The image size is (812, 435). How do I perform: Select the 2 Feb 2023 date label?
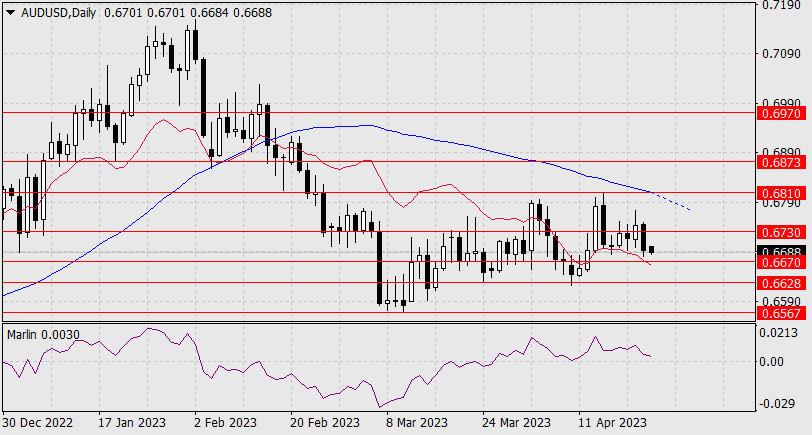pyautogui.click(x=225, y=423)
